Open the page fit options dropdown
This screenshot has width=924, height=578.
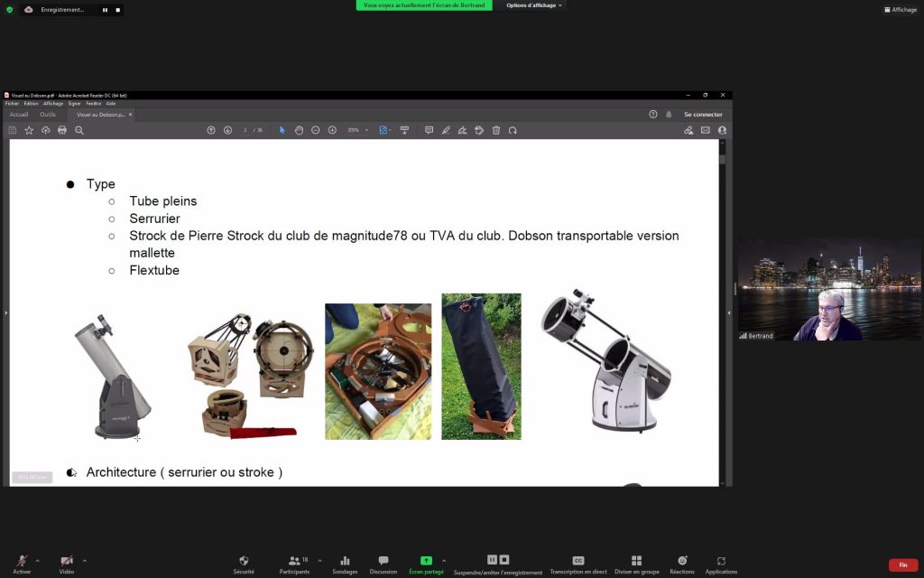point(384,130)
